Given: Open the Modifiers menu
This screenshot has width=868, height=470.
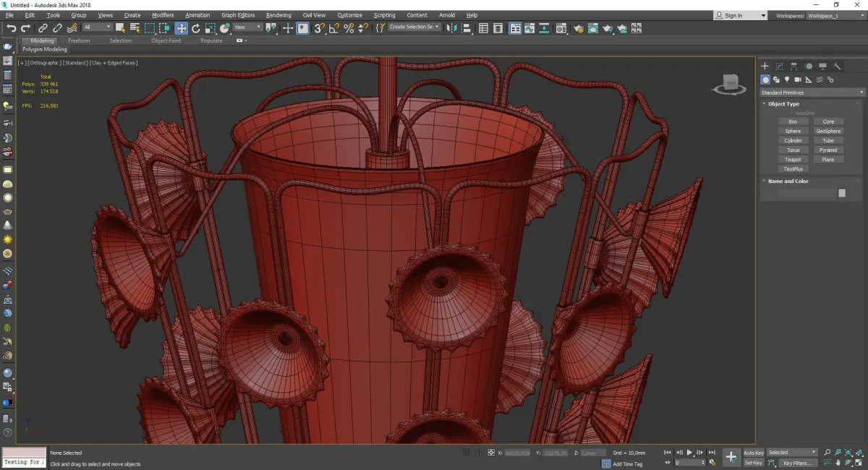Looking at the screenshot, I should pos(163,15).
